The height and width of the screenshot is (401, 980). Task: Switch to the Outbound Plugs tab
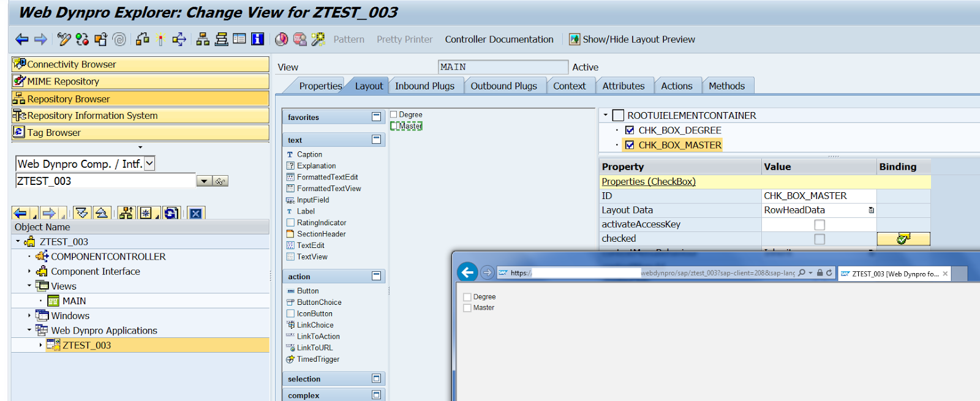click(x=503, y=86)
